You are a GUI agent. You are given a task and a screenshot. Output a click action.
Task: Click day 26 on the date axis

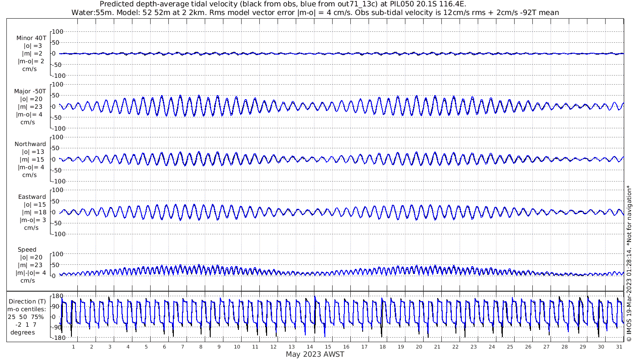528,347
